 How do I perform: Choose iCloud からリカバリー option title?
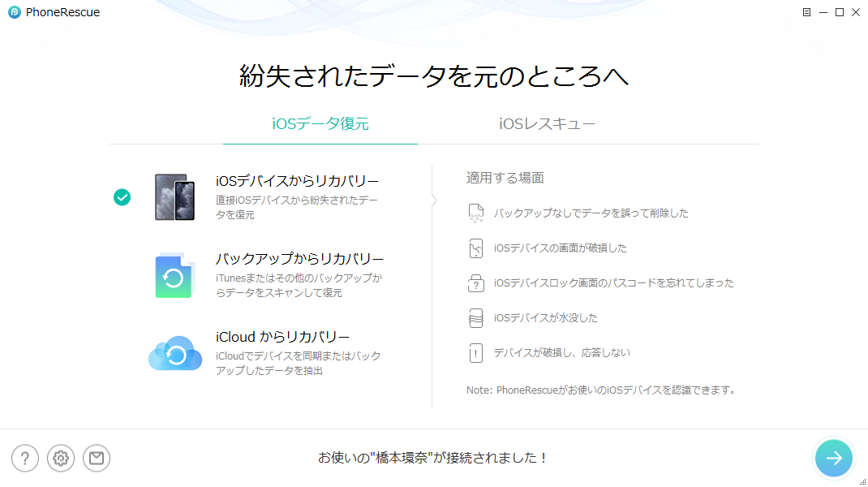pos(282,337)
